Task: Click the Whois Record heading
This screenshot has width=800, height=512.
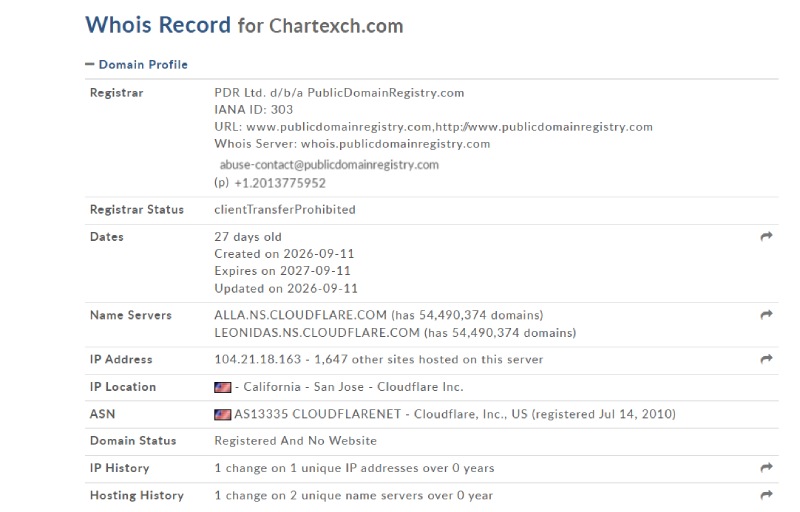Action: pos(158,25)
